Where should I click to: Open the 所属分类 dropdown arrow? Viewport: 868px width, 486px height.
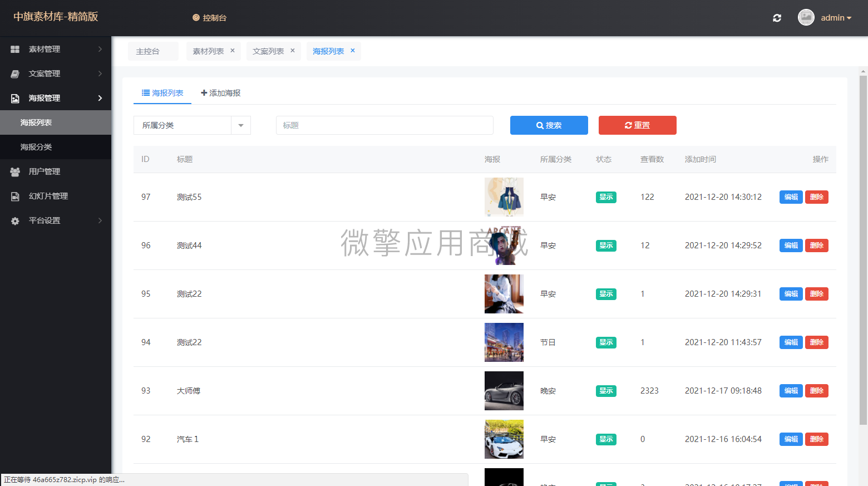pos(241,125)
